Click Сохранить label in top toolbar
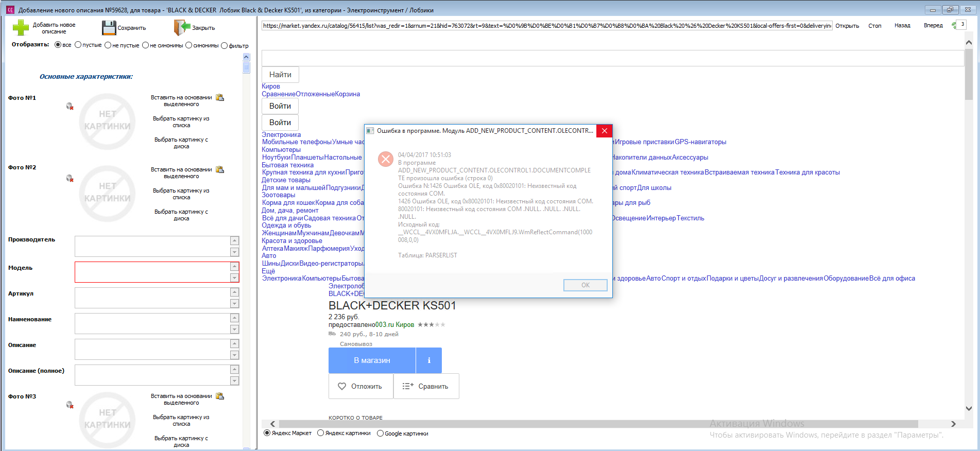Image resolution: width=980 pixels, height=451 pixels. pos(132,28)
